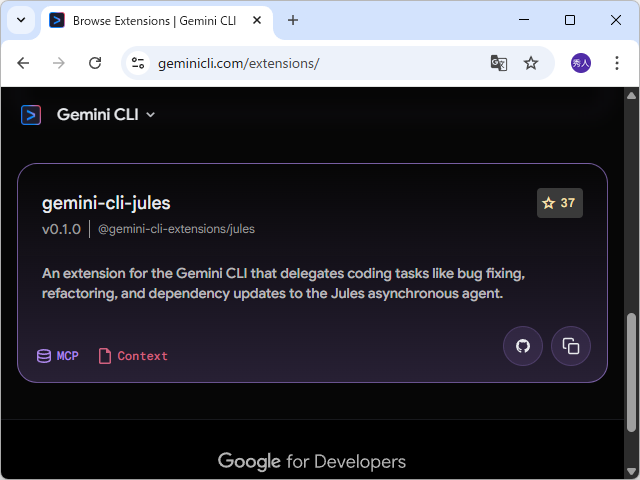
Task: Open the GitHub repository icon for gemini-cli-jules
Action: (523, 346)
